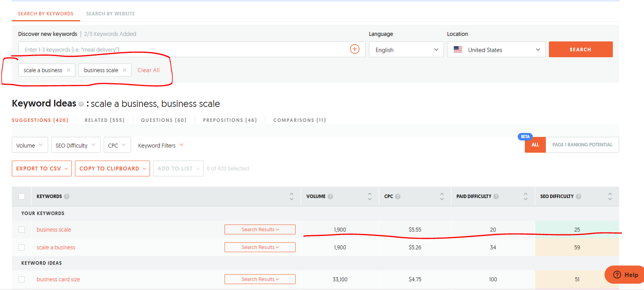Sort the table by Volume arrows

pyautogui.click(x=370, y=196)
